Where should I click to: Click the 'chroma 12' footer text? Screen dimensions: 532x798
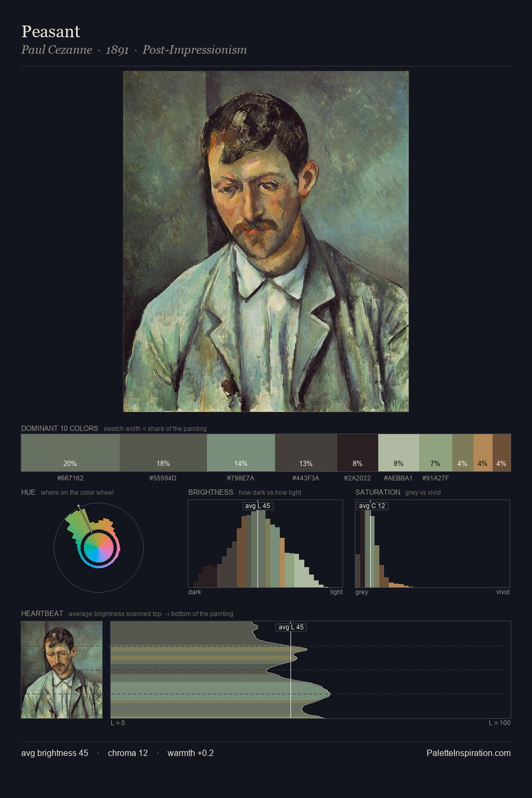pos(128,753)
